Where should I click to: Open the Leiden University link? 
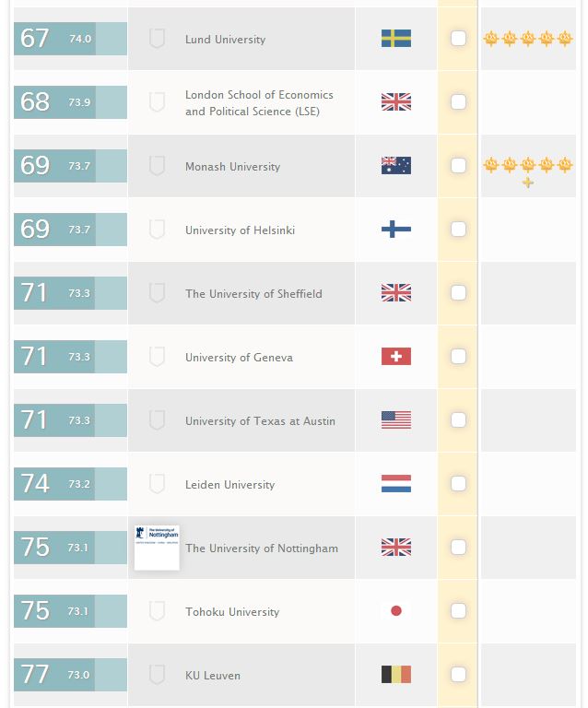[x=229, y=484]
